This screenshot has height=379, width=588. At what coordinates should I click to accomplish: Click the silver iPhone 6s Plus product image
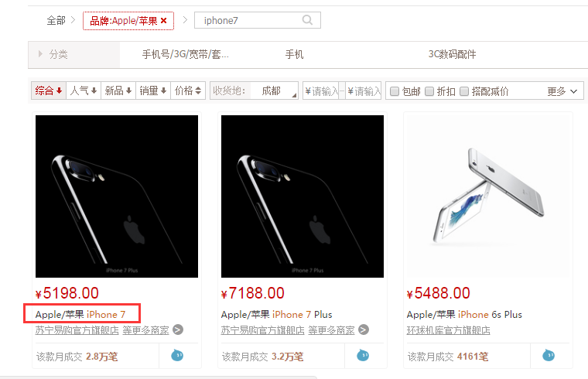pos(488,196)
